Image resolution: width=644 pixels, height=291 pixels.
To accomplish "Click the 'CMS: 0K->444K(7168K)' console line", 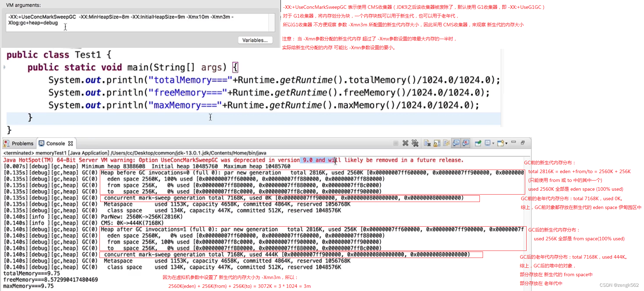I will [84, 223].
